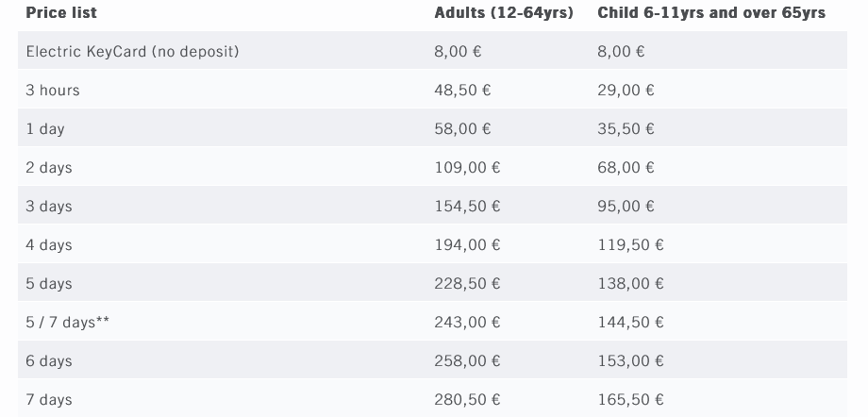This screenshot has width=868, height=417.
Task: Click the '5 / 7 days**' row label
Action: 68,323
